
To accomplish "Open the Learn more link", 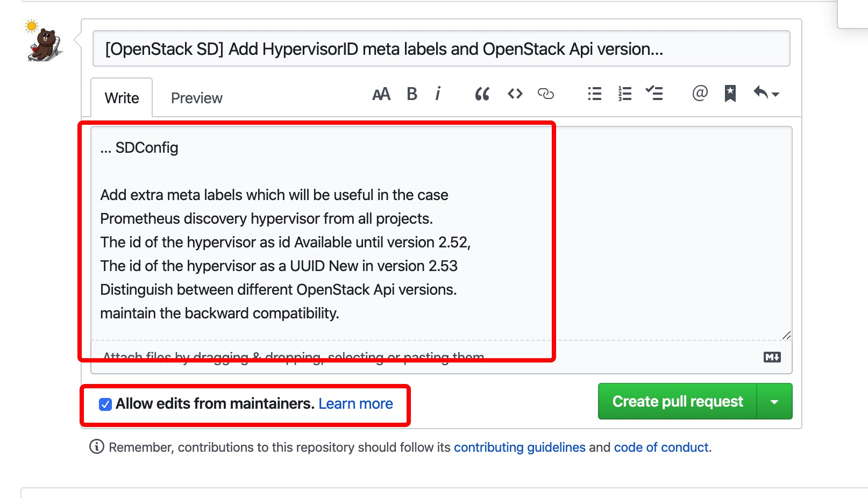I will (355, 403).
